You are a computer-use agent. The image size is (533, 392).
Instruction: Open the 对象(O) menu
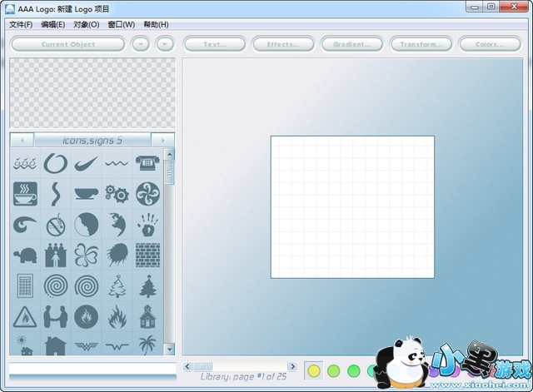pyautogui.click(x=87, y=24)
